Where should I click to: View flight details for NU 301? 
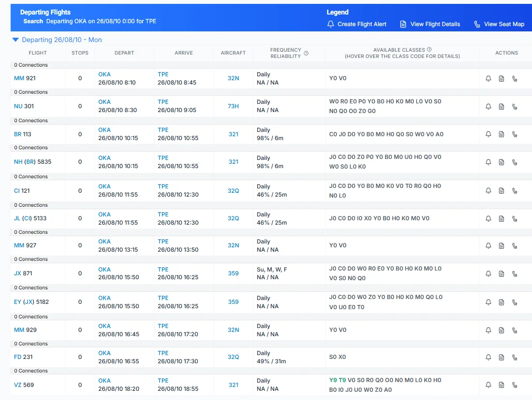[x=502, y=106]
